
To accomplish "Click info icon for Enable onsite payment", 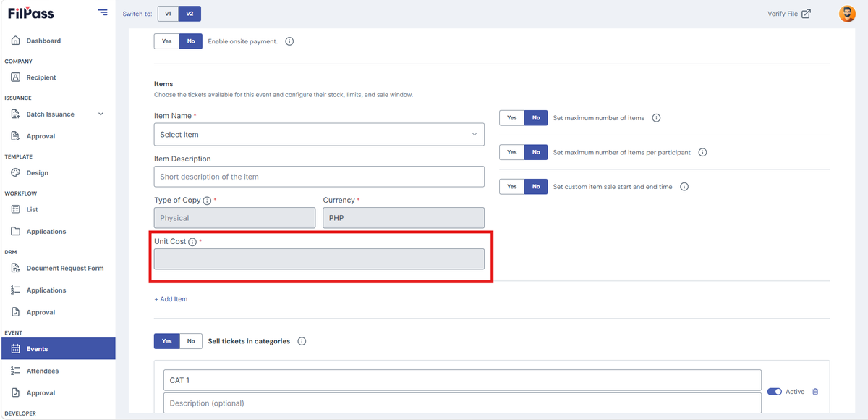I will pos(289,41).
